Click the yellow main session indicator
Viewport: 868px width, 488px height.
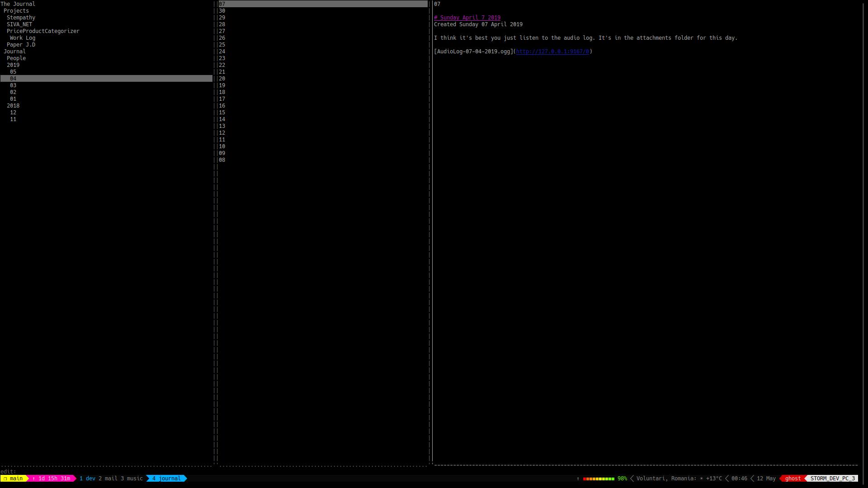[15, 478]
